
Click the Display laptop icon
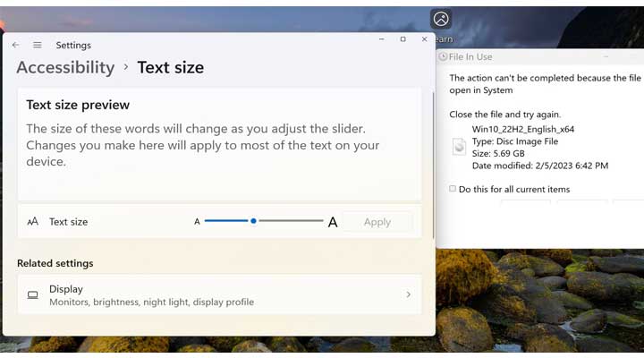[x=33, y=294]
